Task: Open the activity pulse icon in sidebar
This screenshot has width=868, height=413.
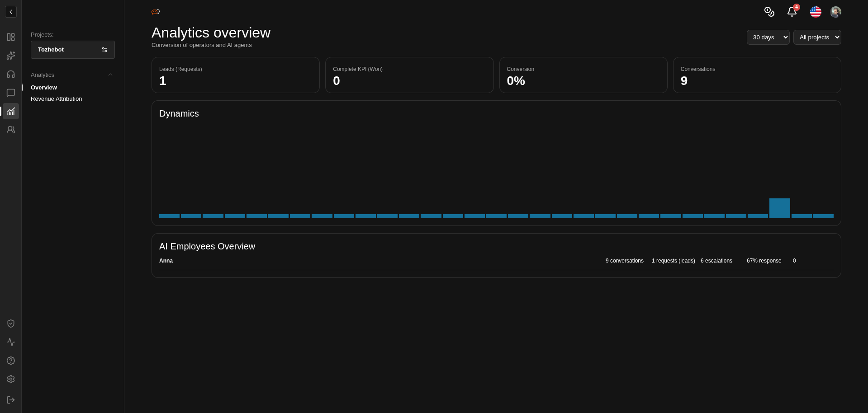Action: tap(11, 342)
